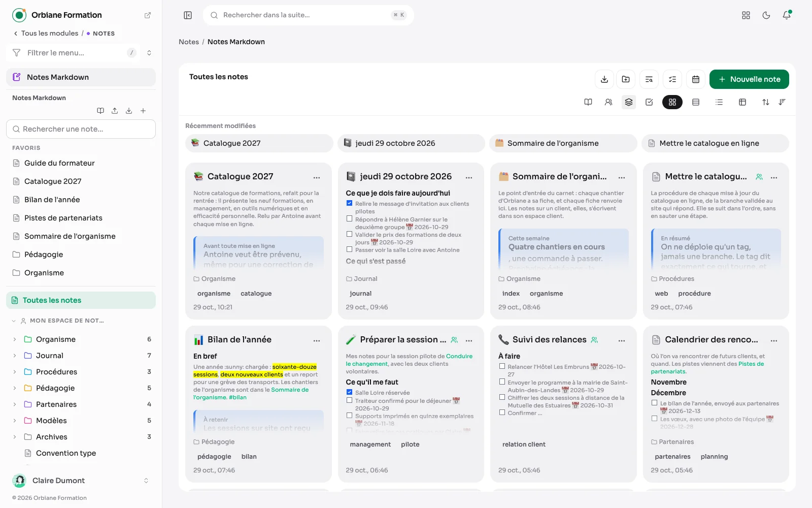
Task: Click the new folder icon in the notes toolbar
Action: pyautogui.click(x=626, y=79)
